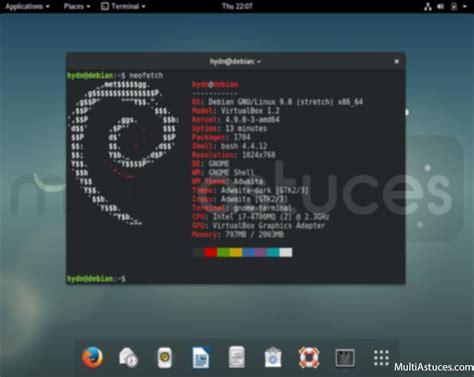Close the hydn@debian terminal window

point(396,61)
